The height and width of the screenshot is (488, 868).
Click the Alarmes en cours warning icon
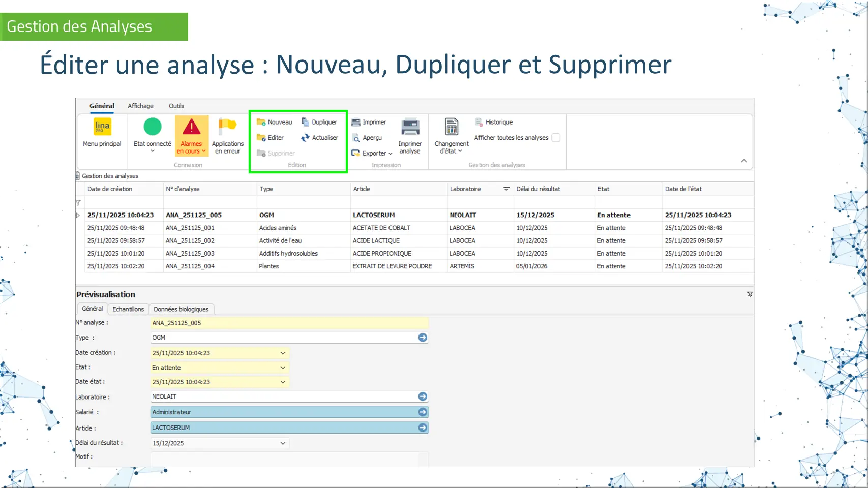coord(191,127)
